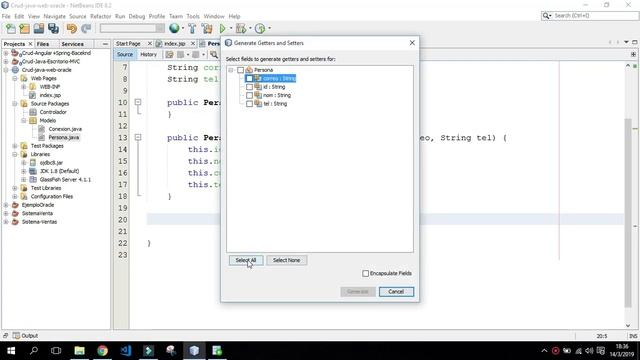Open Visual Studio Code from taskbar
The height and width of the screenshot is (360, 640).
126,351
